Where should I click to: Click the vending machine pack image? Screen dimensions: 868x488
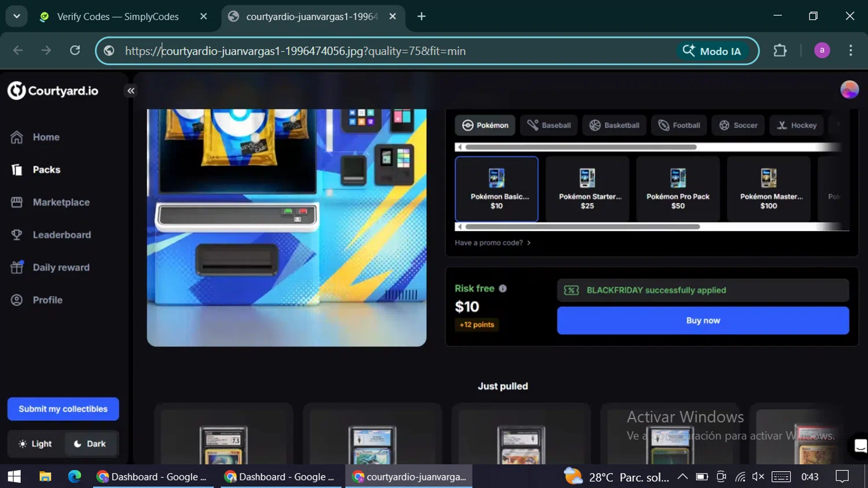click(x=286, y=228)
